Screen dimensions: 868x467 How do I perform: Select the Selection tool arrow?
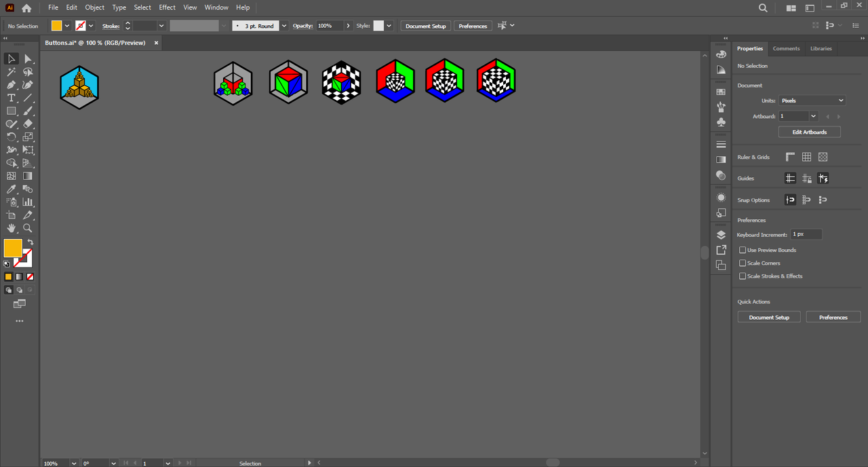[x=12, y=59]
